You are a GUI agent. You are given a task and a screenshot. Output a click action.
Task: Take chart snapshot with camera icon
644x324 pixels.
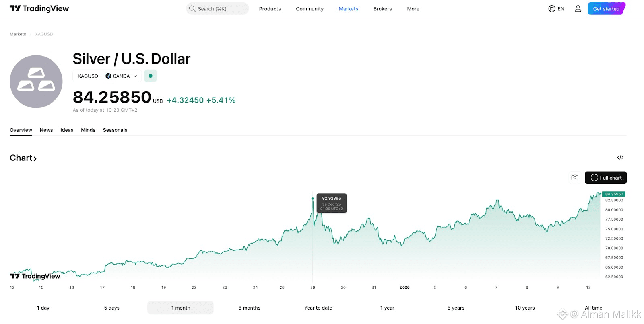[575, 178]
